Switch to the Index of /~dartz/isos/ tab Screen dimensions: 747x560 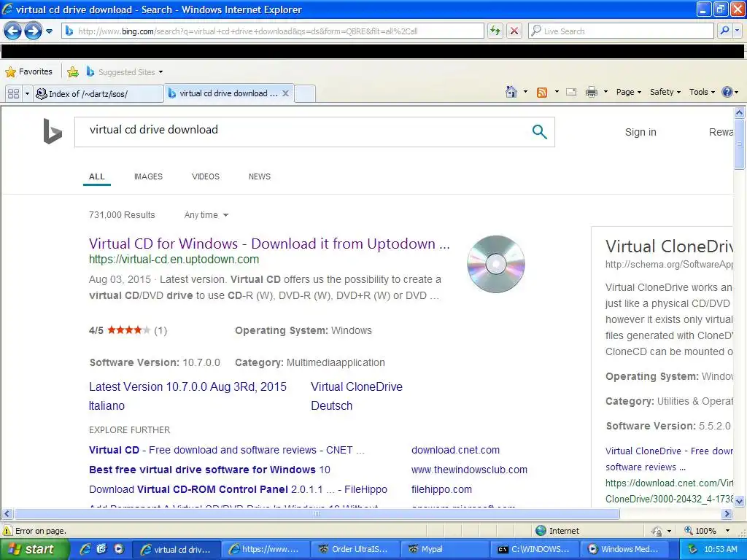[x=98, y=94]
